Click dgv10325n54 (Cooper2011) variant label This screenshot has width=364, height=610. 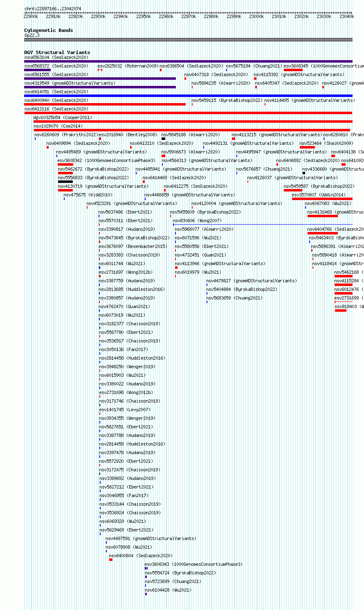[x=63, y=117]
